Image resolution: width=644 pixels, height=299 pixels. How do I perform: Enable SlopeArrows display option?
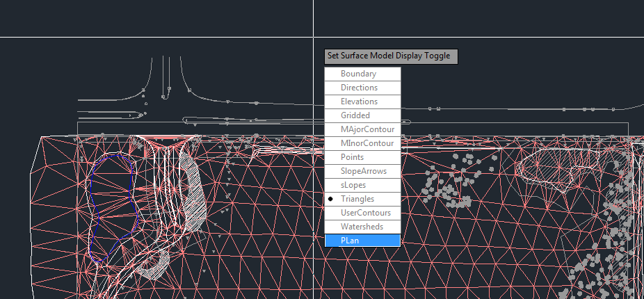tap(362, 171)
